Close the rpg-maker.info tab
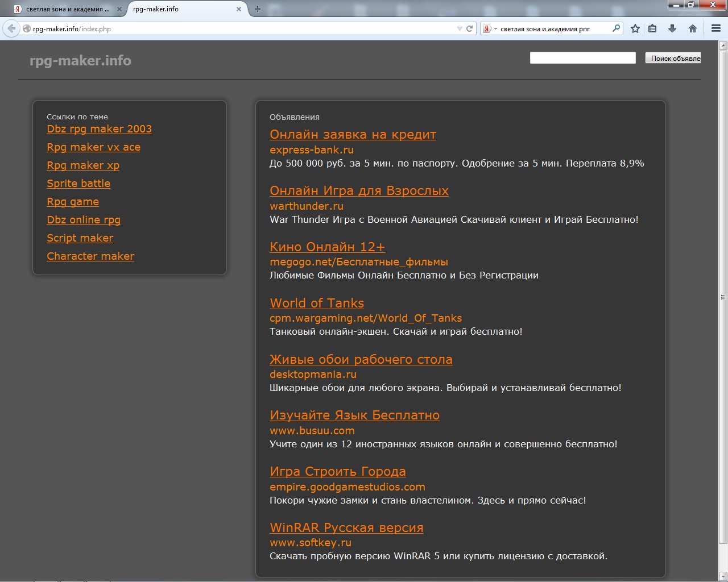 (239, 9)
